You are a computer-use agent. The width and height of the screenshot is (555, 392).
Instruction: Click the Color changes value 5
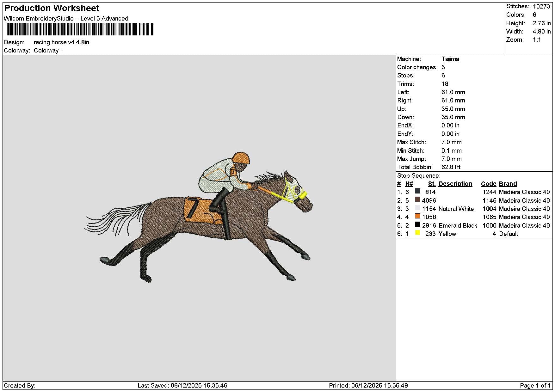443,67
